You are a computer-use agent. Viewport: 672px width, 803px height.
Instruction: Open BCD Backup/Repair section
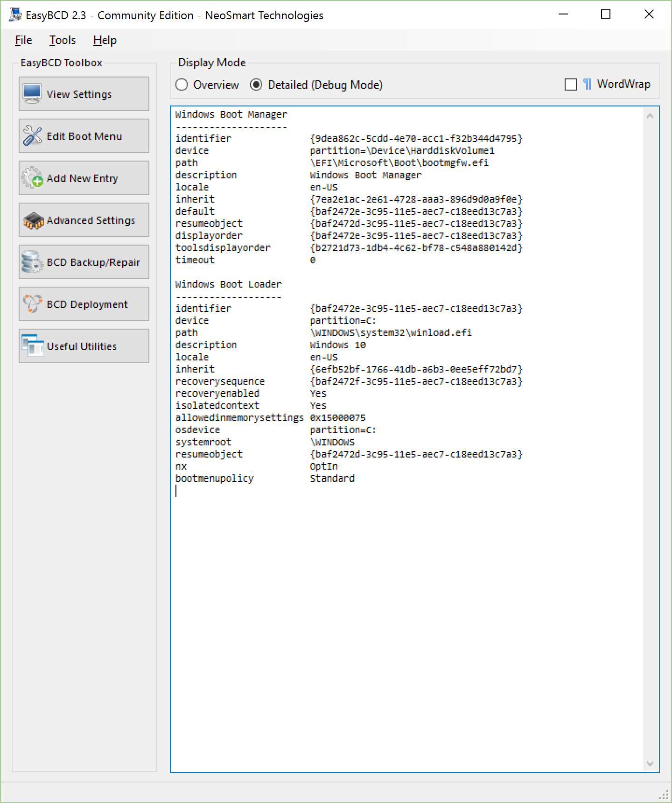click(x=84, y=262)
